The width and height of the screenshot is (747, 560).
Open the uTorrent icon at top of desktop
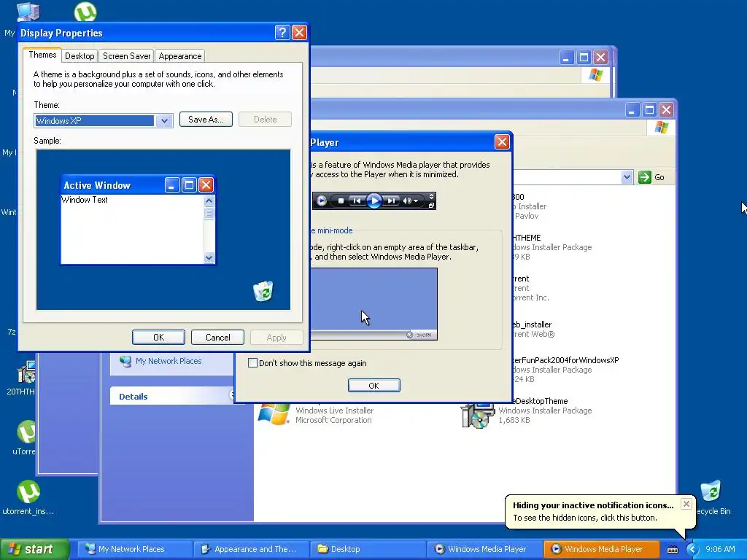pos(85,12)
